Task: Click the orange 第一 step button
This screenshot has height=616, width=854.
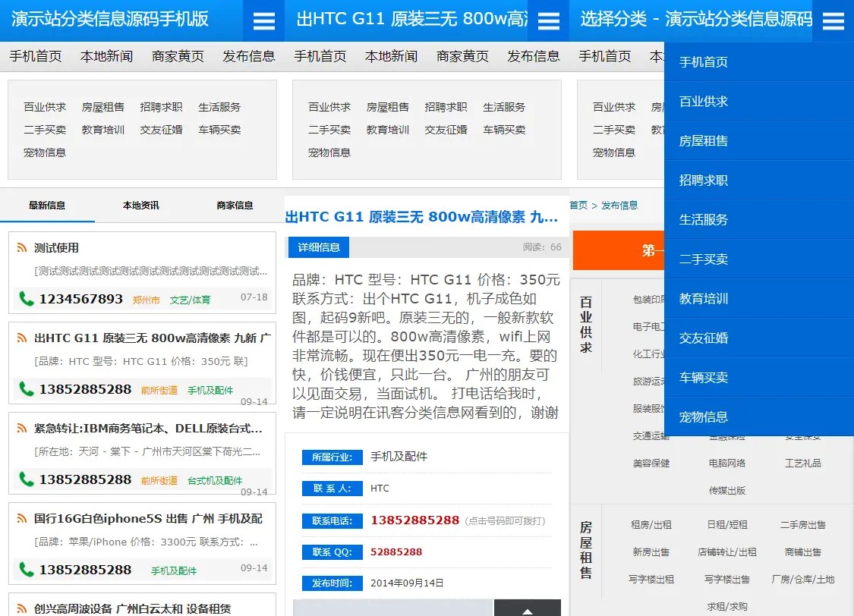Action: [x=619, y=250]
